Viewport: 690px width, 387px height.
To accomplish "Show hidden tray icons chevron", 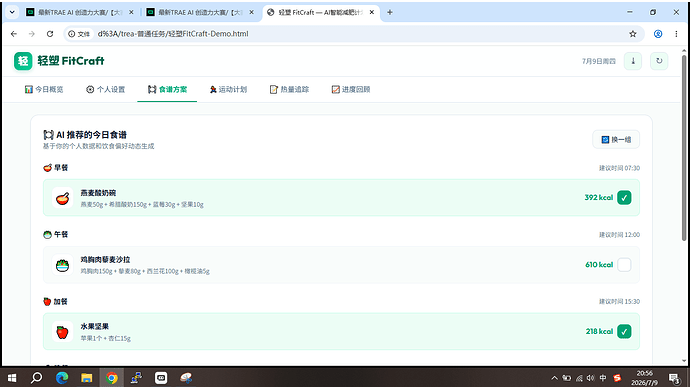I will click(x=554, y=378).
